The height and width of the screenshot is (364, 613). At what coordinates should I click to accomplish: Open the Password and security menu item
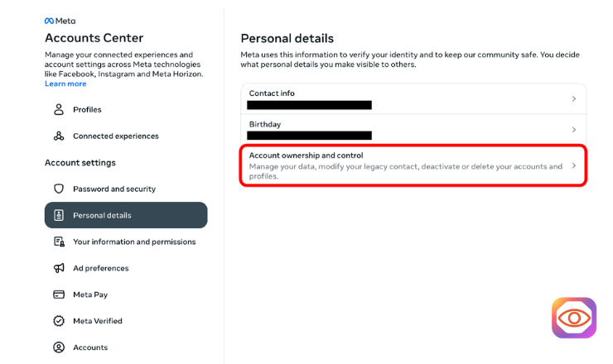click(x=113, y=189)
